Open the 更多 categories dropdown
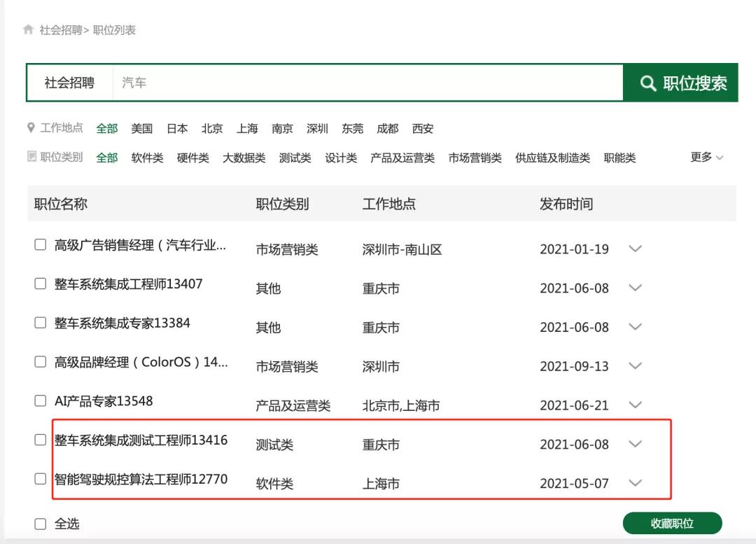The width and height of the screenshot is (756, 544). (706, 158)
